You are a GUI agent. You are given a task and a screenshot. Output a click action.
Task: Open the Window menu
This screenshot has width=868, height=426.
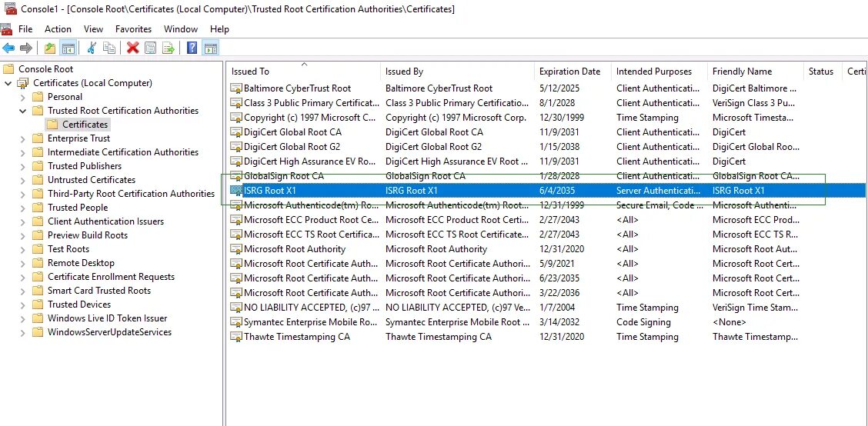click(x=181, y=28)
